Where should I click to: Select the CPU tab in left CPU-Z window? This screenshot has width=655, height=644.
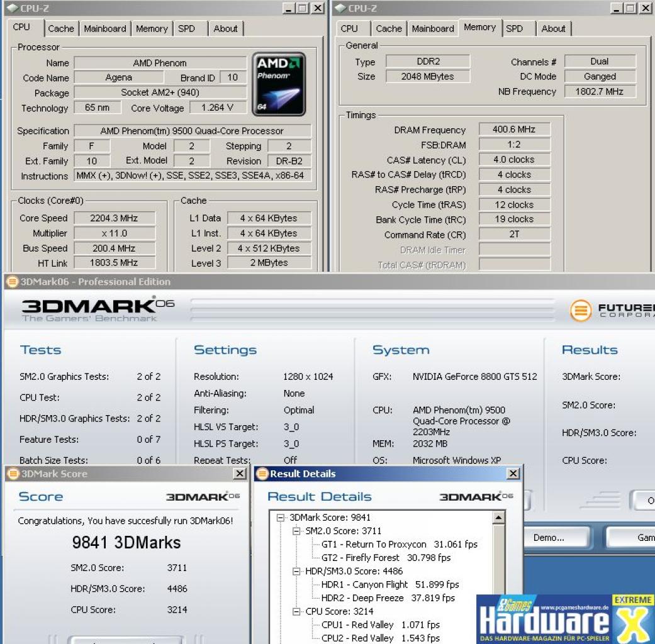coord(21,27)
